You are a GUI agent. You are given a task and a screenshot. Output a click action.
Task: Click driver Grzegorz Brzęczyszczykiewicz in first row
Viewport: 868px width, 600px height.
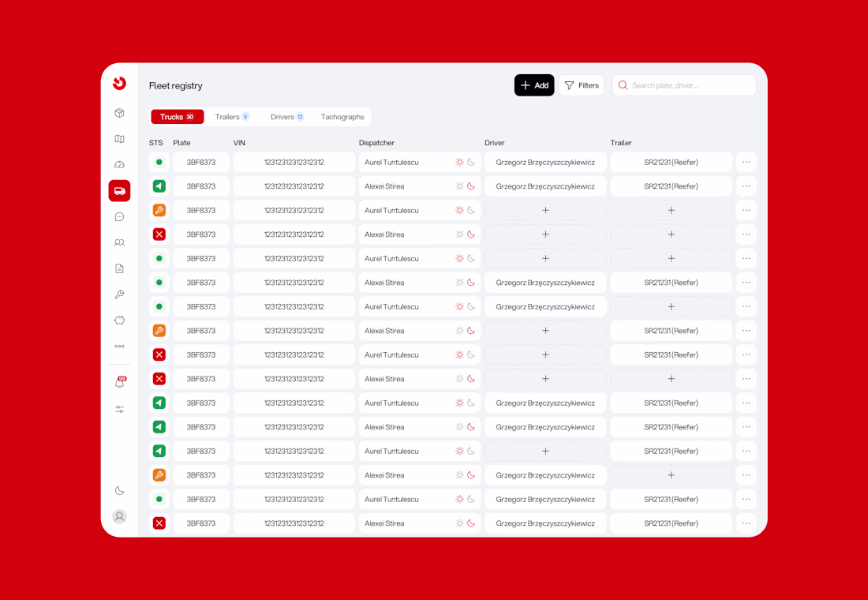point(545,163)
